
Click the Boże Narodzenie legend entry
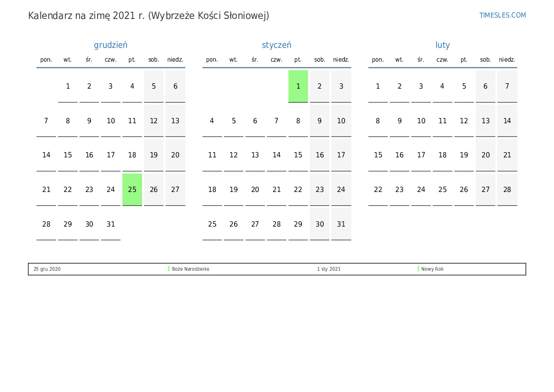191,269
